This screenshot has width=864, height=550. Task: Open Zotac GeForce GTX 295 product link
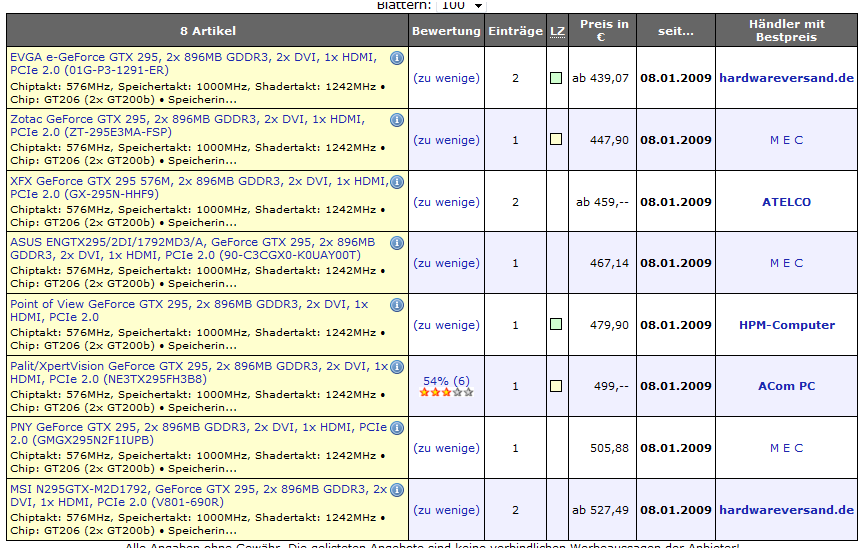tap(187, 125)
